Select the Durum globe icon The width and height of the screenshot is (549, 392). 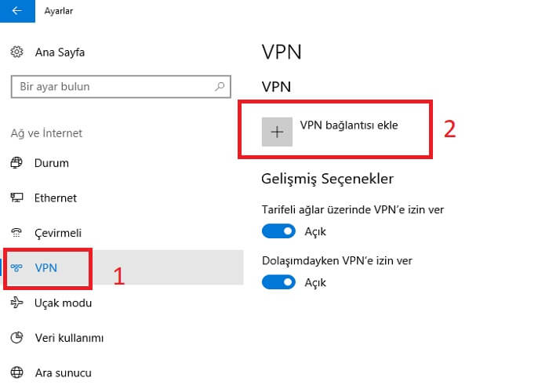point(16,163)
